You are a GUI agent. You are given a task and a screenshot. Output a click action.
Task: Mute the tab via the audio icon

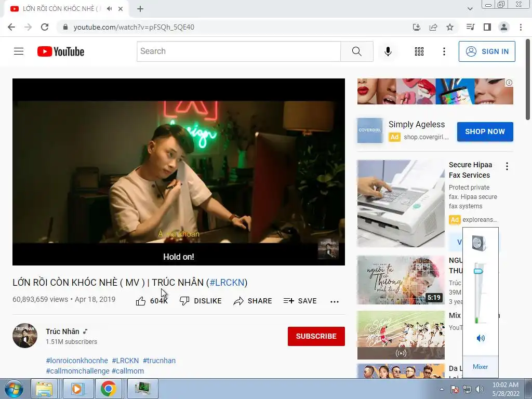[109, 8]
